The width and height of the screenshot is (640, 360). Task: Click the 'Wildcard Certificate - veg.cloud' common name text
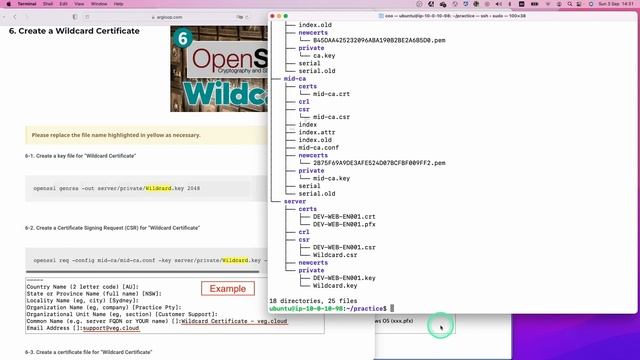(234, 321)
